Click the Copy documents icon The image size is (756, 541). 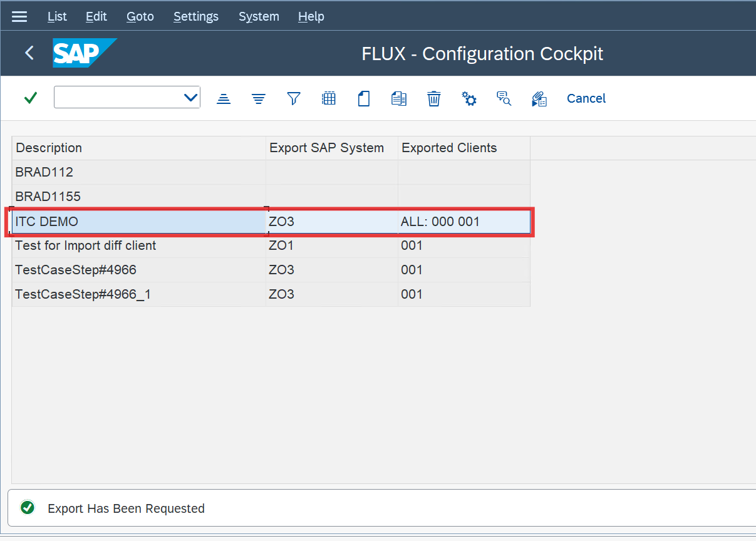coord(399,98)
